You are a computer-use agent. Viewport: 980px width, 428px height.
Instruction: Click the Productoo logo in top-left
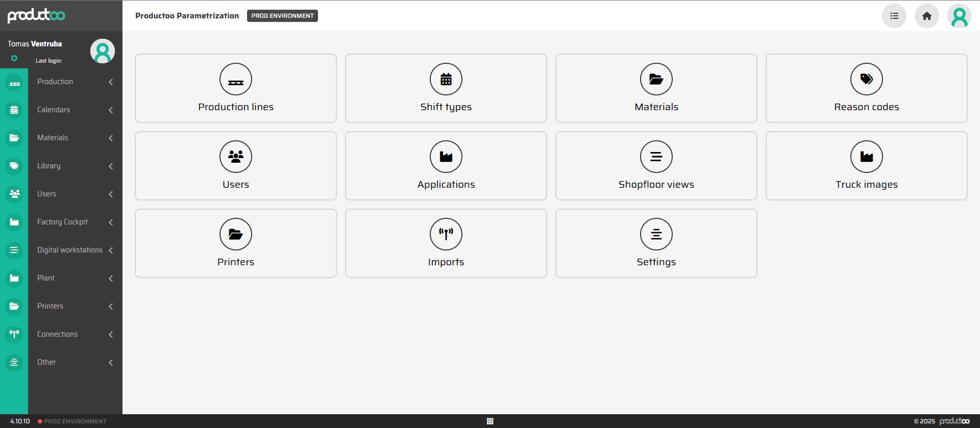coord(36,15)
